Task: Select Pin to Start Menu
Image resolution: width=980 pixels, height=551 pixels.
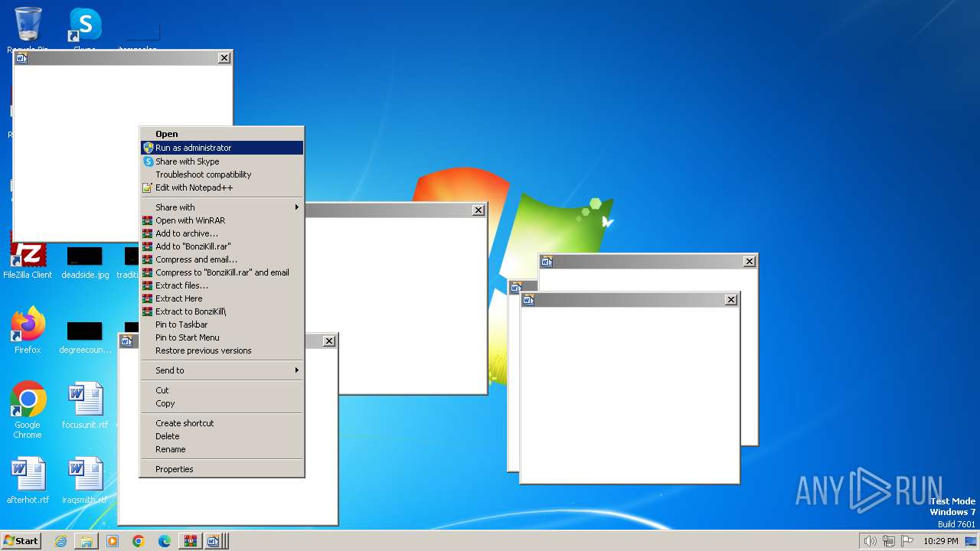Action: pos(222,337)
